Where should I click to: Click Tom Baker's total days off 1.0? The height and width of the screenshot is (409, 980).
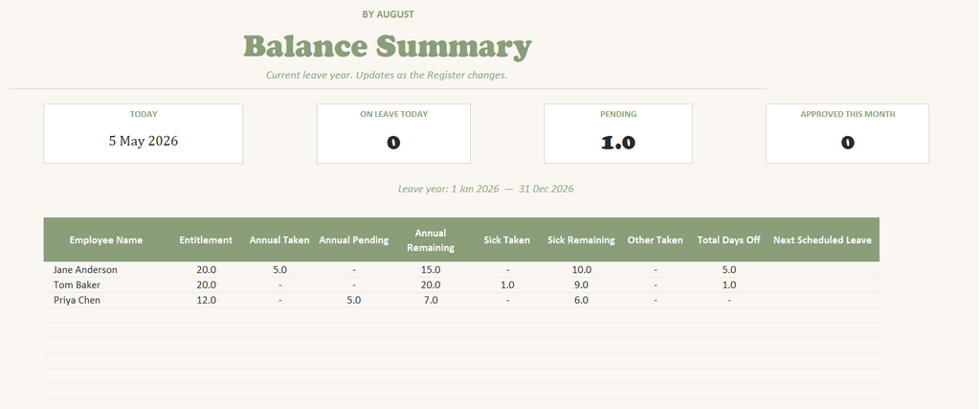click(729, 285)
